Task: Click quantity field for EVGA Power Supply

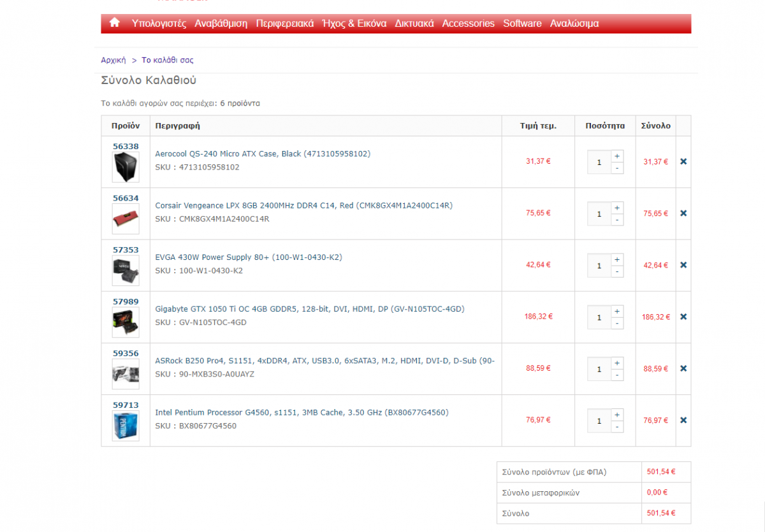Action: 599,266
